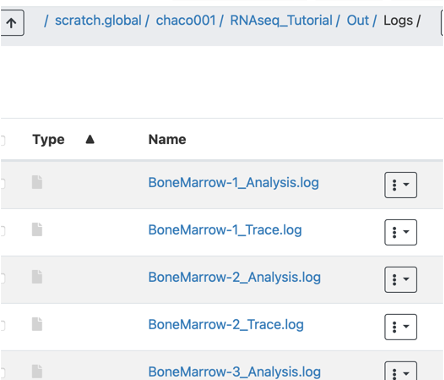
Task: Expand actions dropdown for BoneMarrow-2_Trace.log
Action: click(x=400, y=327)
